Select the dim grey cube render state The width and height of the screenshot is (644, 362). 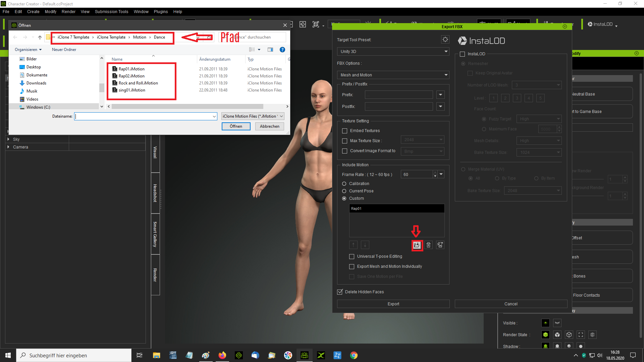(x=593, y=335)
